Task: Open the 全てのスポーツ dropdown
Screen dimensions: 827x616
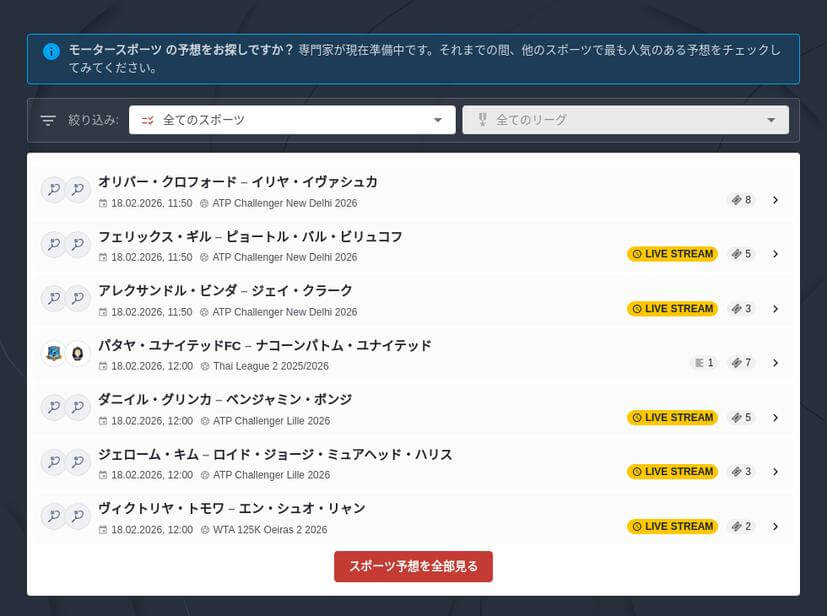Action: [x=290, y=119]
